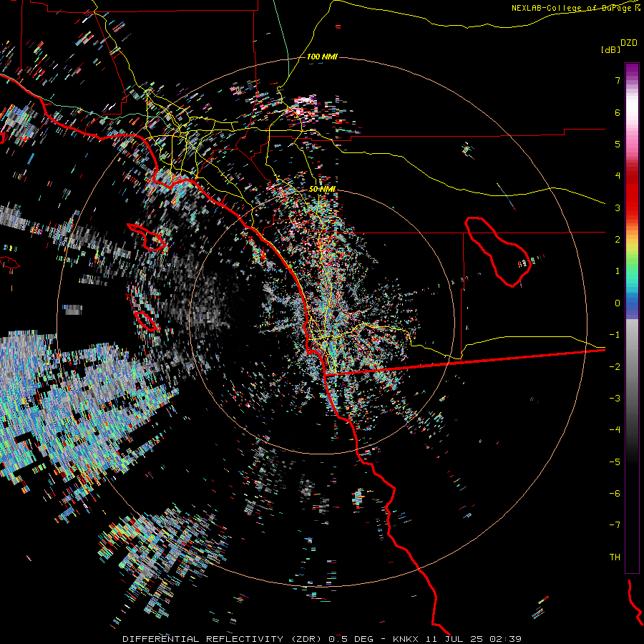
Task: Click the 4 value on the color scale
Action: pyautogui.click(x=618, y=176)
